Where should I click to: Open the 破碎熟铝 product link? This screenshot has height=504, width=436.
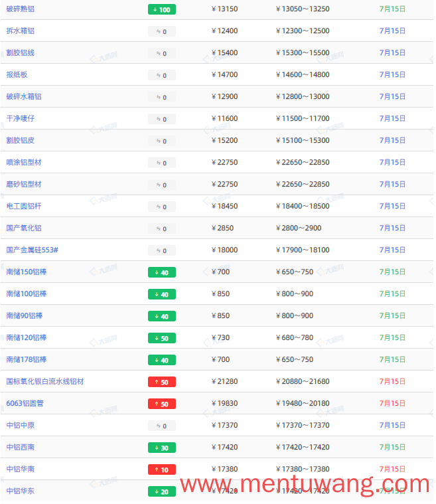21,9
